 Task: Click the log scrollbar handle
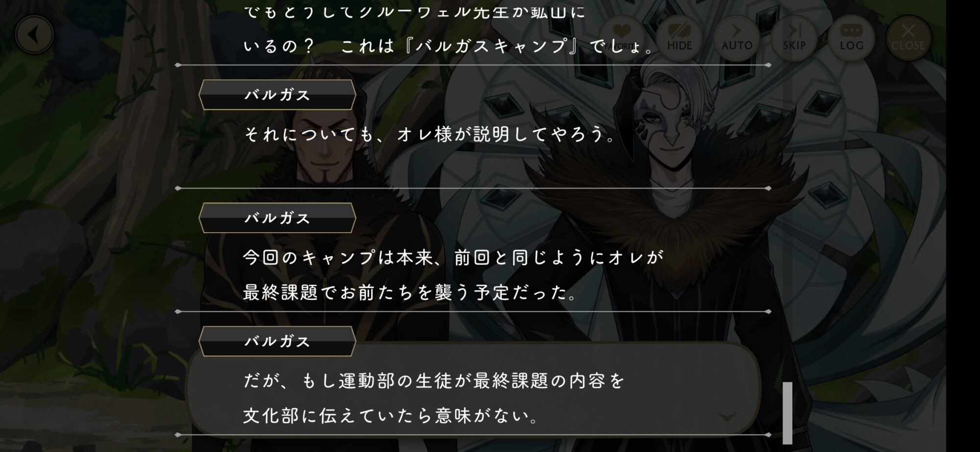click(x=787, y=413)
